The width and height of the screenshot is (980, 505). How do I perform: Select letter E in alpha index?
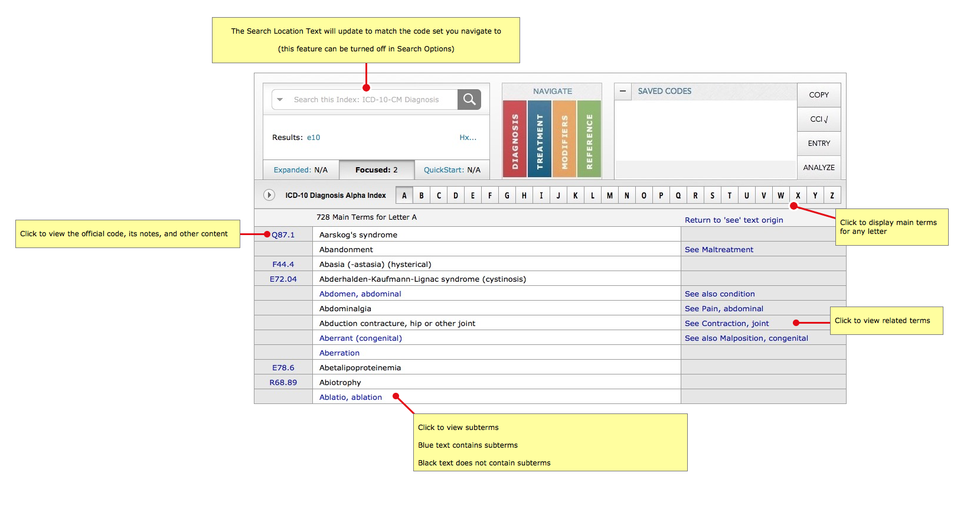coord(473,196)
